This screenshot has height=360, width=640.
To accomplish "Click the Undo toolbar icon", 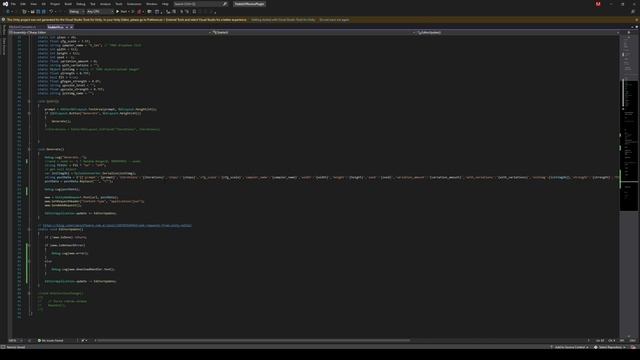I will [51, 11].
